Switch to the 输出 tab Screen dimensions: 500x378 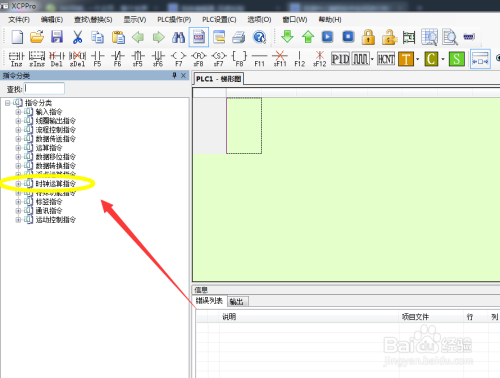237,301
